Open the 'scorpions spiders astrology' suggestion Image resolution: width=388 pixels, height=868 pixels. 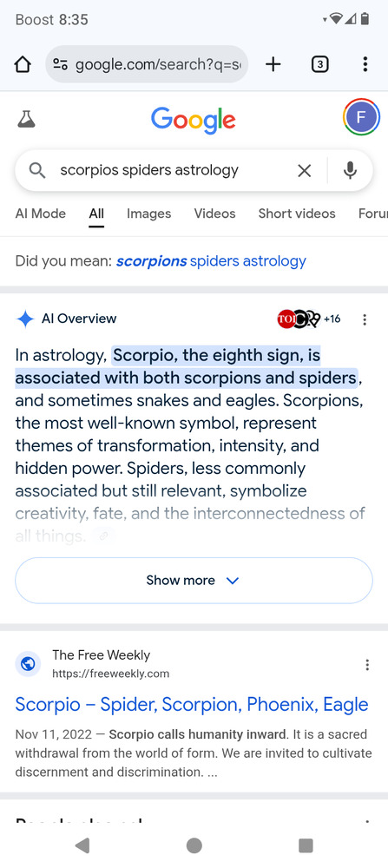(x=211, y=260)
